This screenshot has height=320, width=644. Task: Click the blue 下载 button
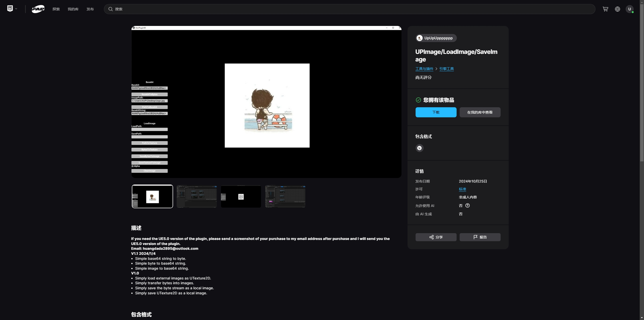436,112
